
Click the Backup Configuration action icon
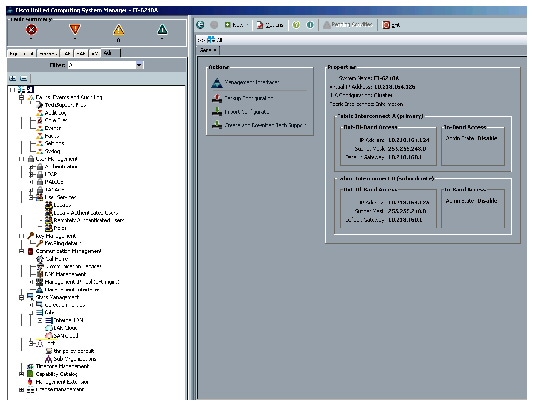tap(217, 98)
